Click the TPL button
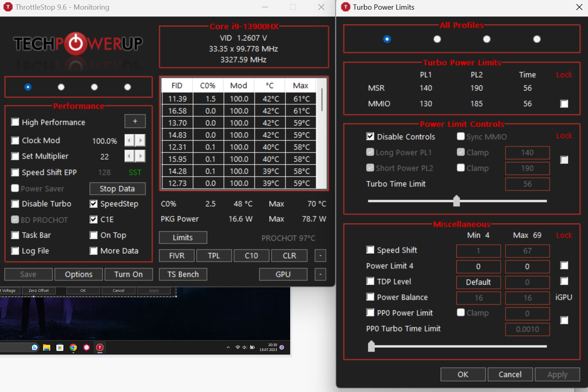The image size is (588, 392). tap(214, 256)
